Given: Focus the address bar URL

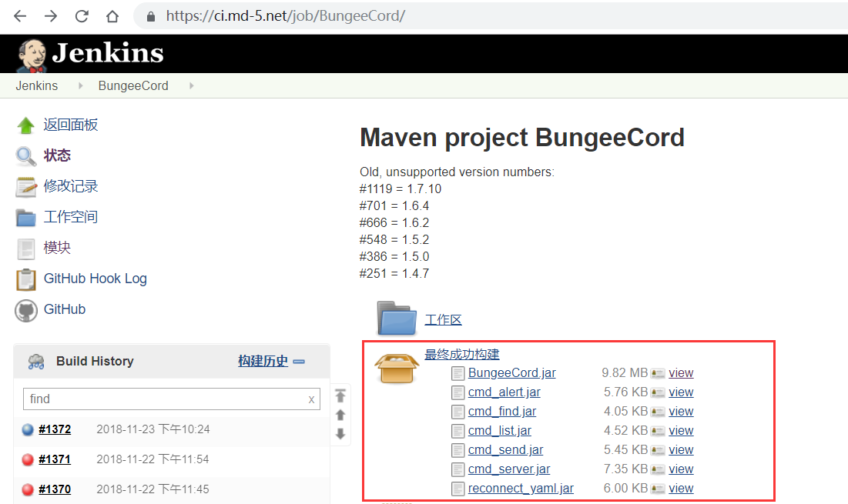Looking at the screenshot, I should pos(286,16).
